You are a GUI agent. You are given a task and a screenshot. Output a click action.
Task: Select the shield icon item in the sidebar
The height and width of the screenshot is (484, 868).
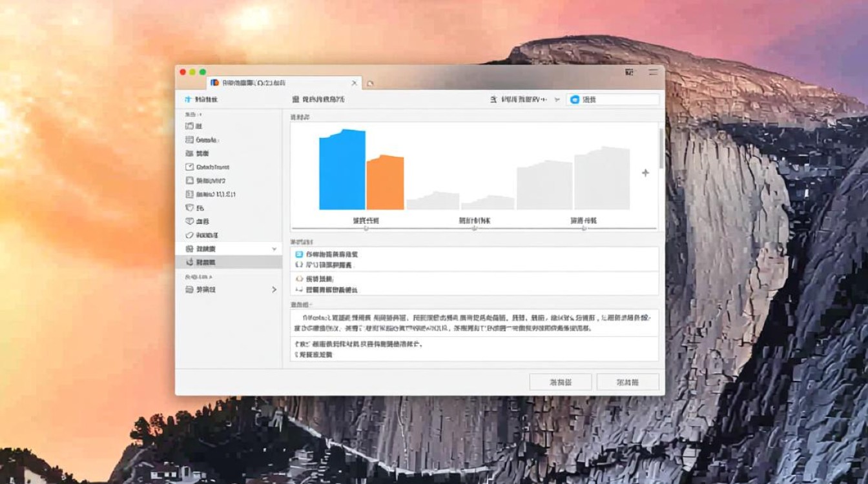click(x=189, y=207)
